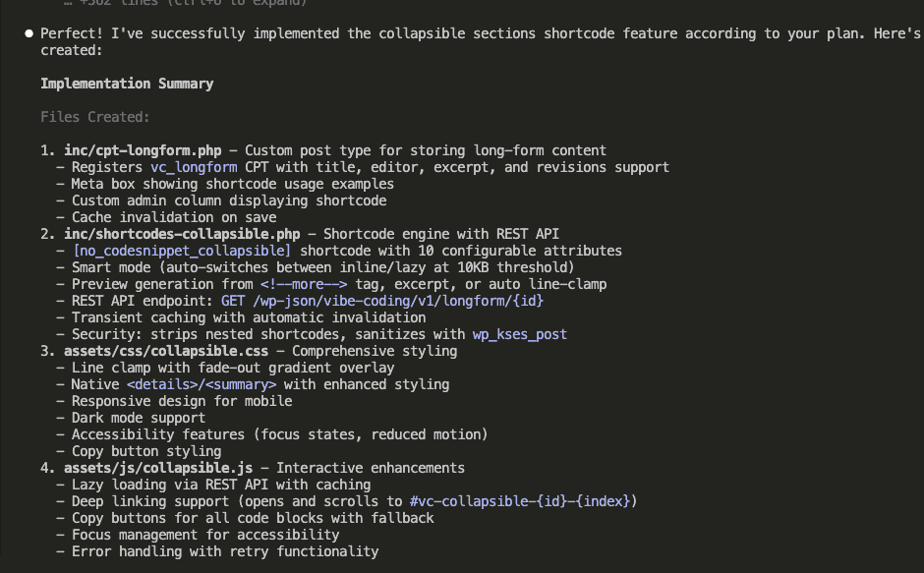Click the "Files Created:" label

tap(95, 117)
